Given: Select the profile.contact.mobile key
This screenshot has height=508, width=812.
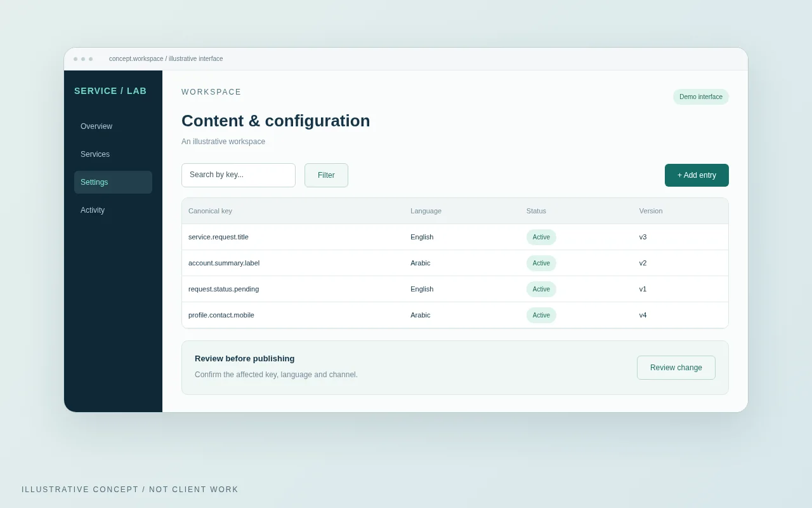Looking at the screenshot, I should (x=221, y=315).
